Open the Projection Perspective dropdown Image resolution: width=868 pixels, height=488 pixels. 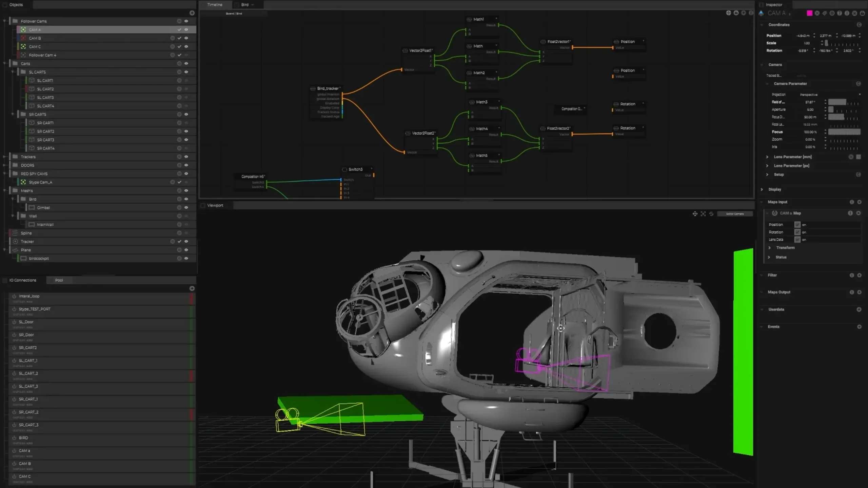click(x=830, y=95)
